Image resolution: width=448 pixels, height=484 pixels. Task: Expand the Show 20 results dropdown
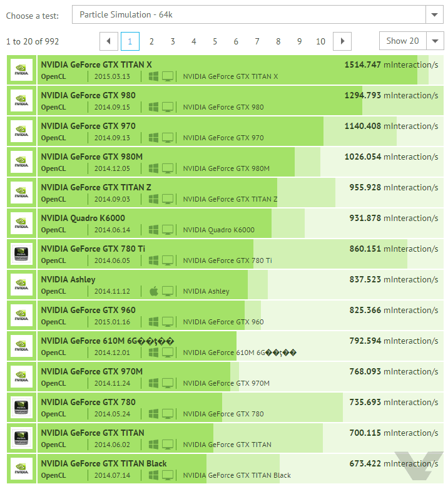click(411, 41)
